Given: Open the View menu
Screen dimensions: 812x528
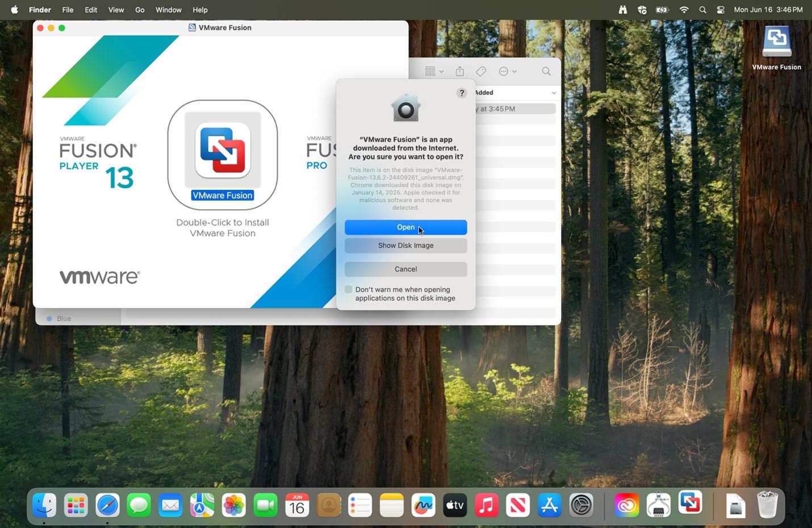Looking at the screenshot, I should pyautogui.click(x=116, y=10).
